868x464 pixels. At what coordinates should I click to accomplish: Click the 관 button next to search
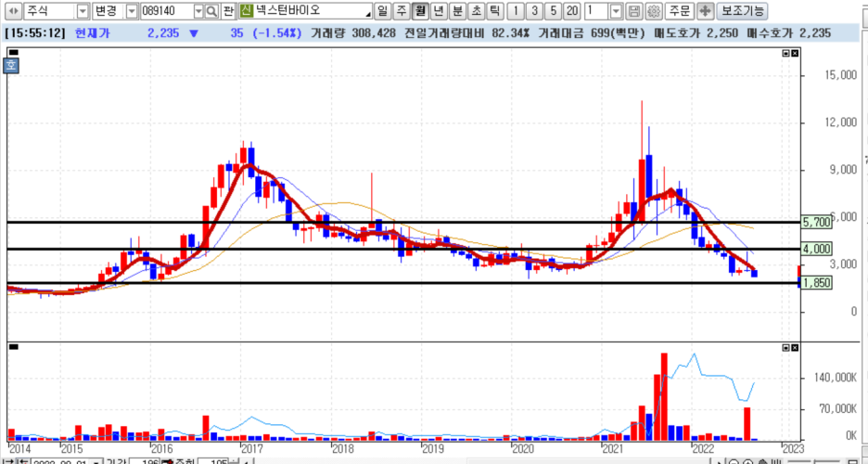tap(229, 10)
